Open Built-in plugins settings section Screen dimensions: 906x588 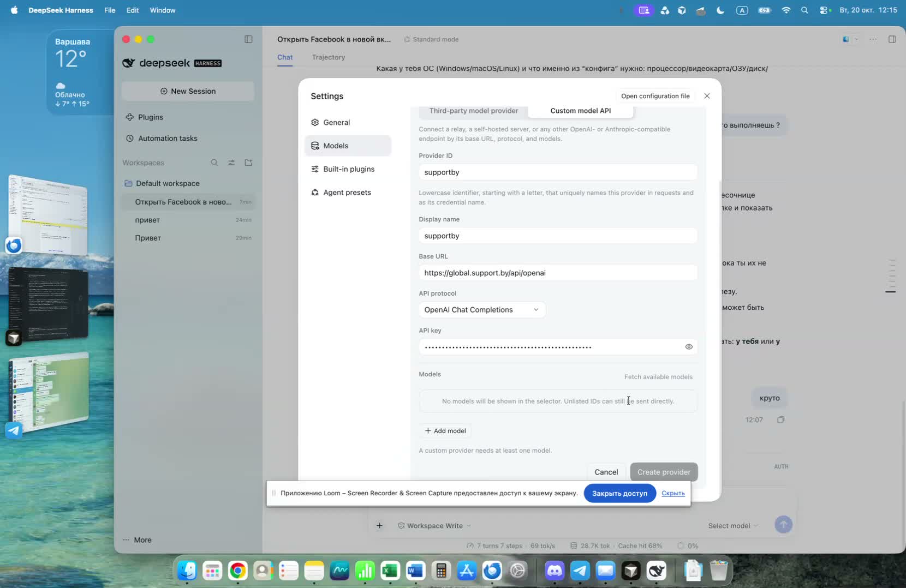pos(348,169)
